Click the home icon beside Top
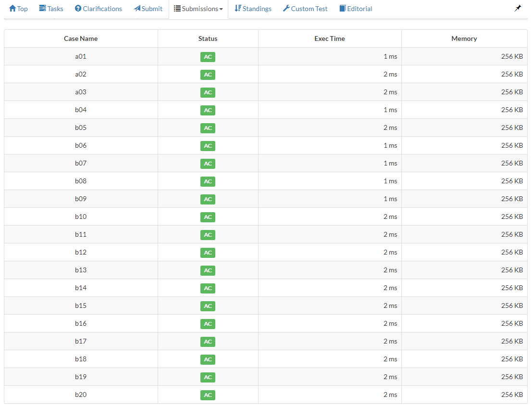 coord(12,9)
